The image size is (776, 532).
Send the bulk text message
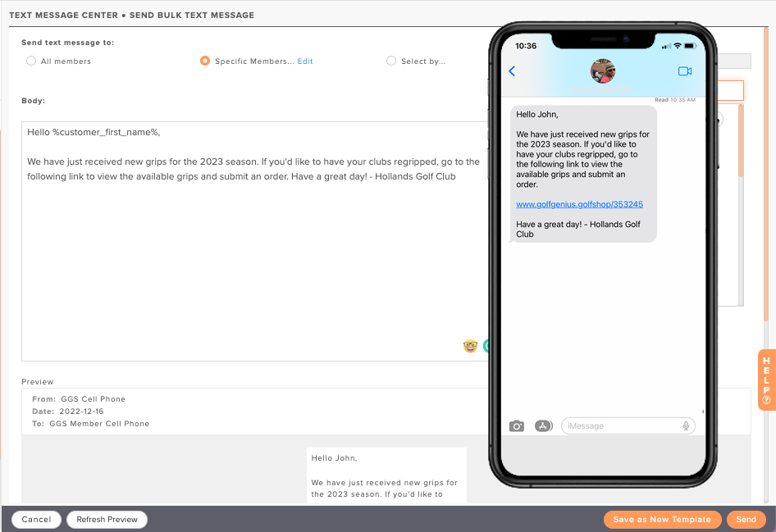(x=746, y=519)
